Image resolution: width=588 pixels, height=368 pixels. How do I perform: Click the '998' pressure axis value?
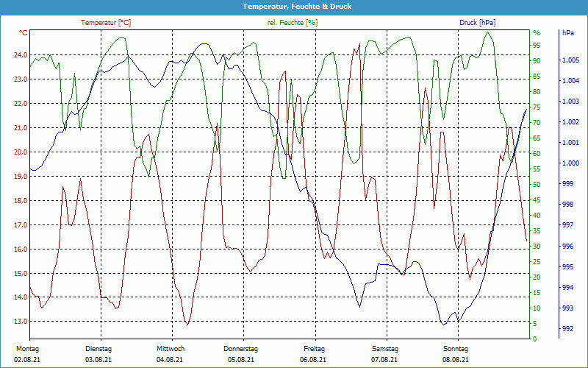pyautogui.click(x=568, y=205)
